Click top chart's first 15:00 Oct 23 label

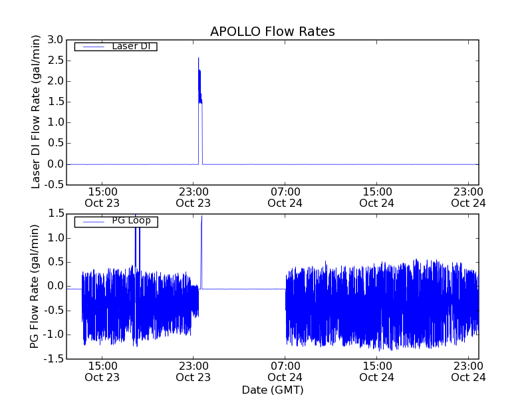click(x=102, y=198)
